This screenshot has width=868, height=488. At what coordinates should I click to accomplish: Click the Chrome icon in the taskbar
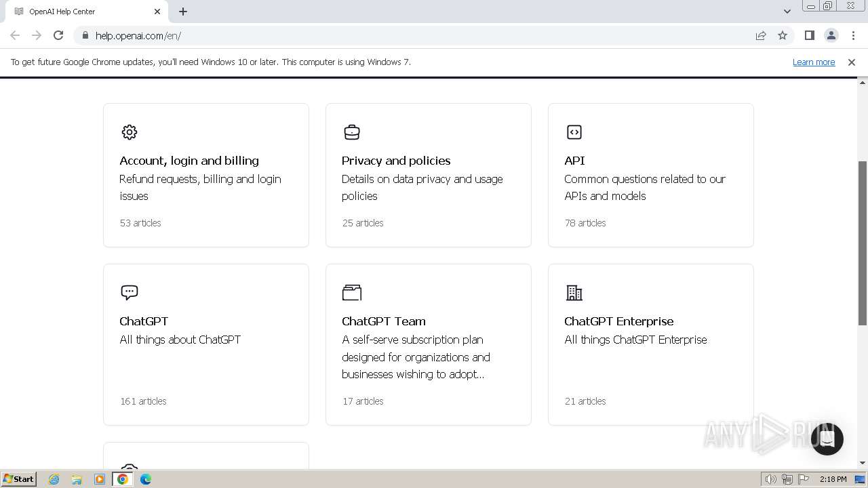pos(123,479)
